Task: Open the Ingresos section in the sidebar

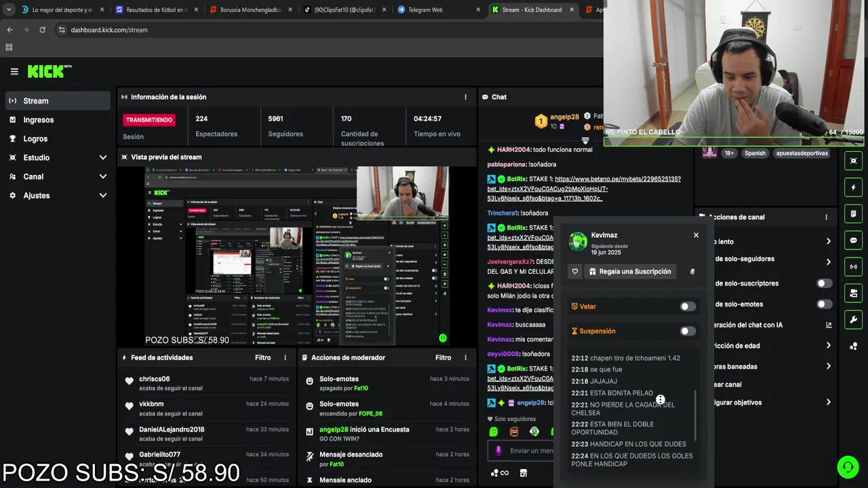Action: point(57,120)
